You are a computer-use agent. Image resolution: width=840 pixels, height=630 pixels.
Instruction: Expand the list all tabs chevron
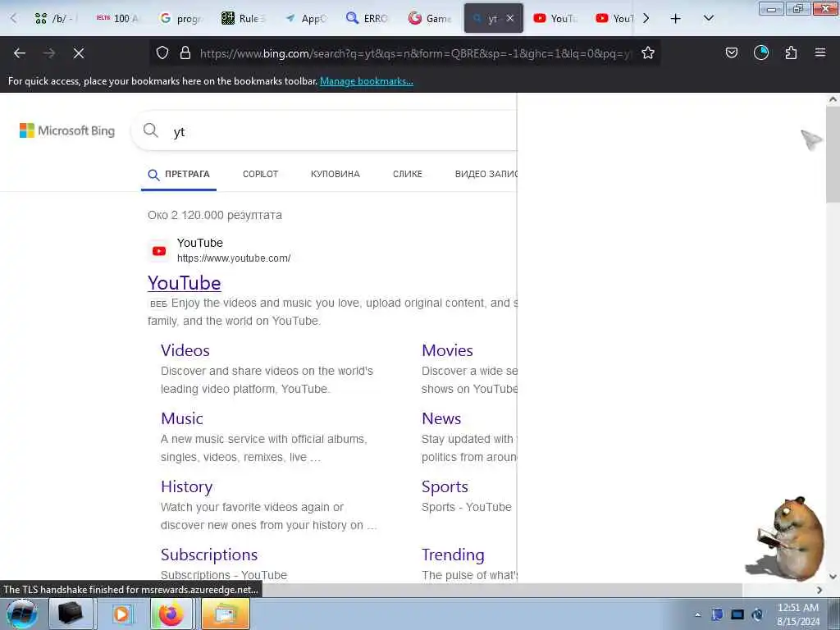pos(708,18)
